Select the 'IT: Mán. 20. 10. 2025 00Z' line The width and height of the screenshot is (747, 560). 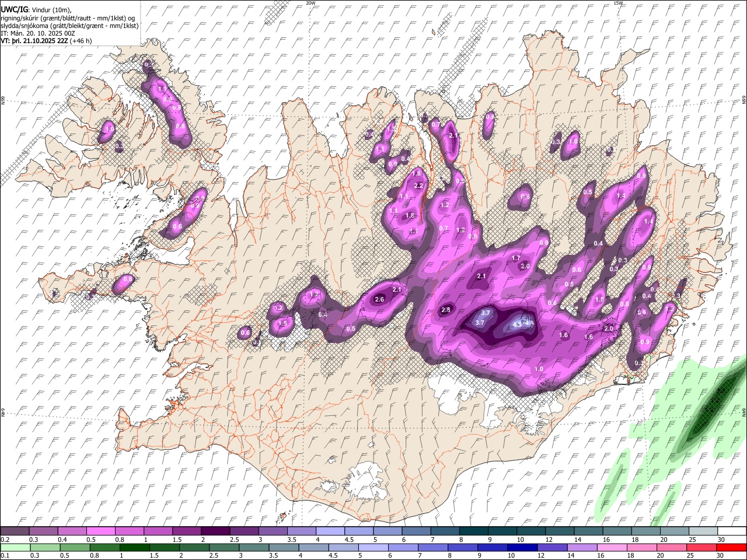[x=38, y=33]
